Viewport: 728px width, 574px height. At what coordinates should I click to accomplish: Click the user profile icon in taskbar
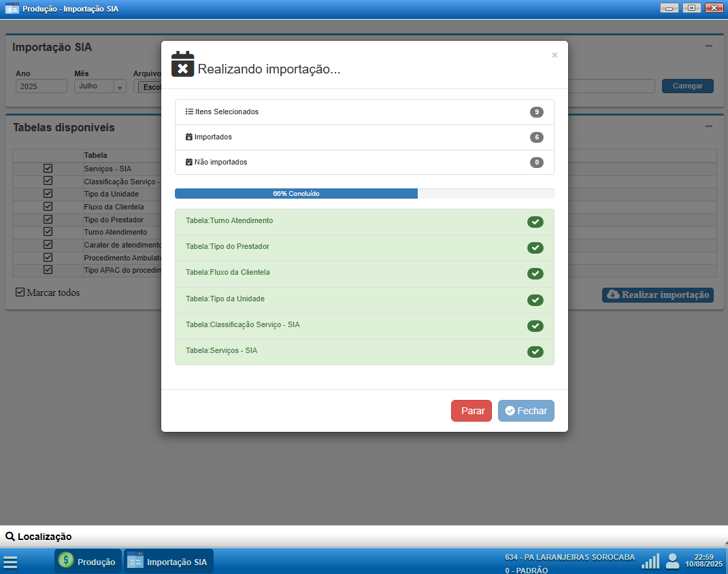coord(672,561)
